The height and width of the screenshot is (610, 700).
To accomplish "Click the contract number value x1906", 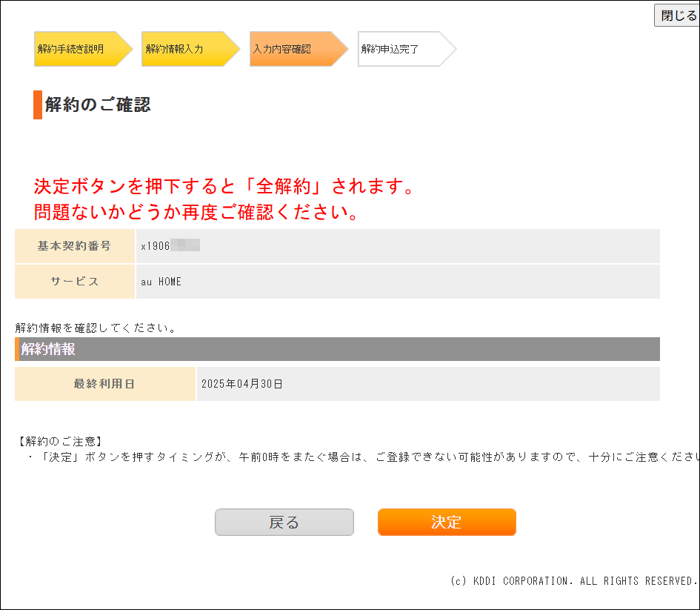I will (x=156, y=246).
